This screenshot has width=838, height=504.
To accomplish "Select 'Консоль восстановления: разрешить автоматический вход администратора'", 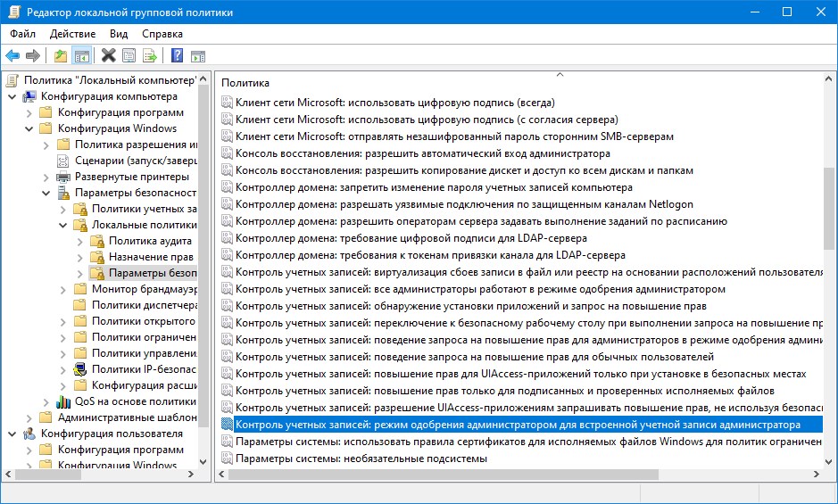I will 423,153.
